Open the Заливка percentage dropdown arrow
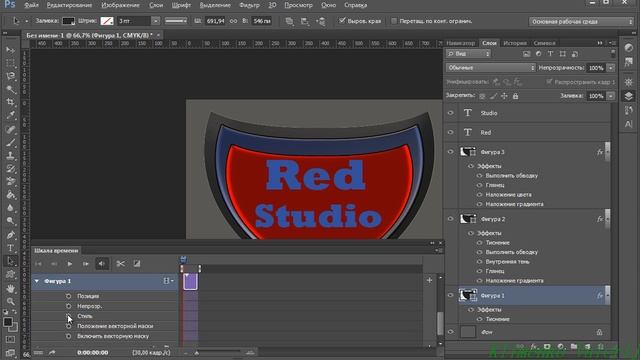The height and width of the screenshot is (360, 640). 611,96
